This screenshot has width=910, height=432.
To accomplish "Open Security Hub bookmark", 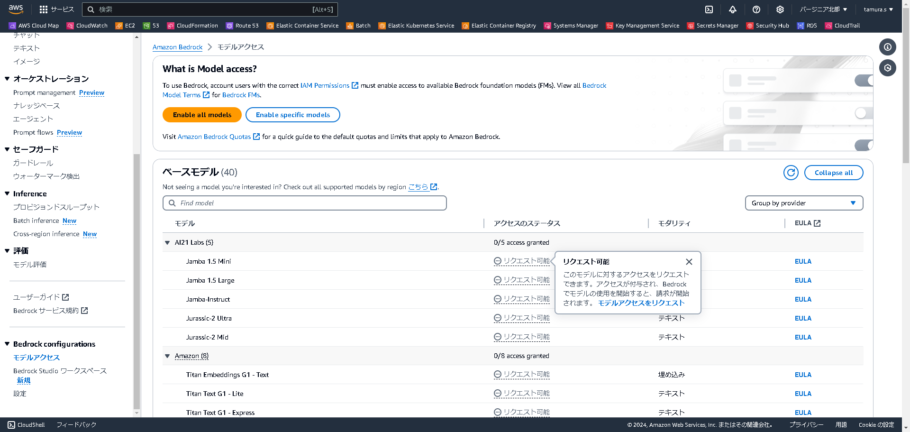I will [768, 26].
